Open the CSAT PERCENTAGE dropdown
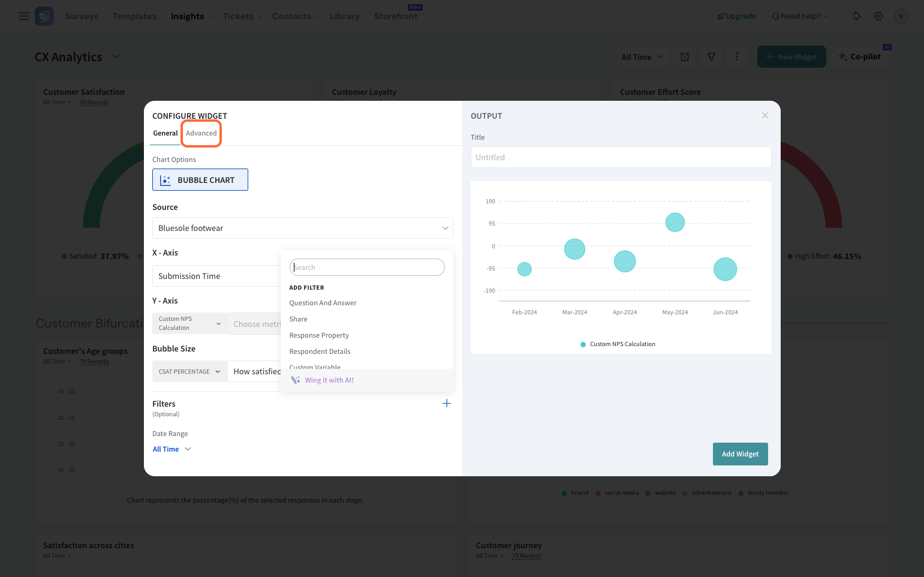The image size is (924, 577). (189, 372)
